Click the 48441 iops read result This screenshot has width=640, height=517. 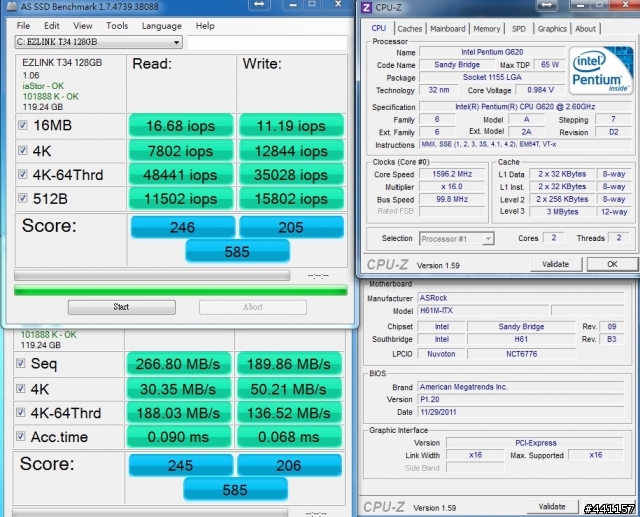[181, 175]
